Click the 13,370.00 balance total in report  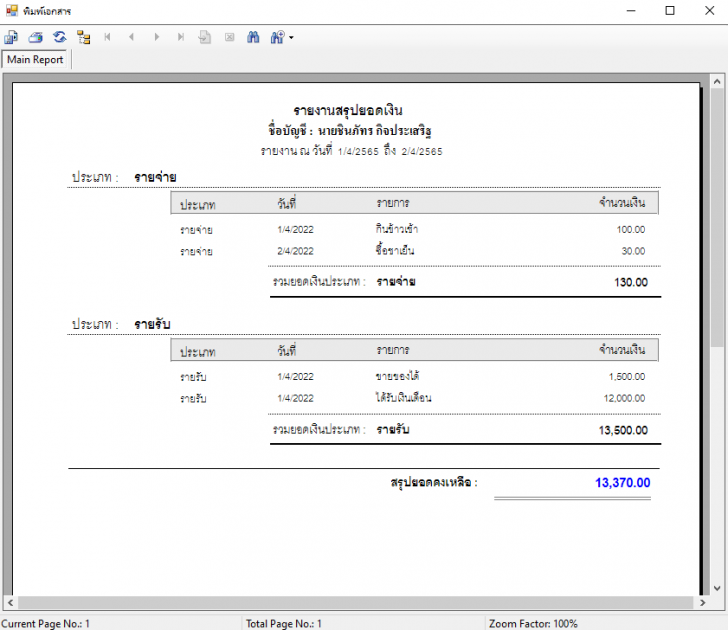(622, 483)
